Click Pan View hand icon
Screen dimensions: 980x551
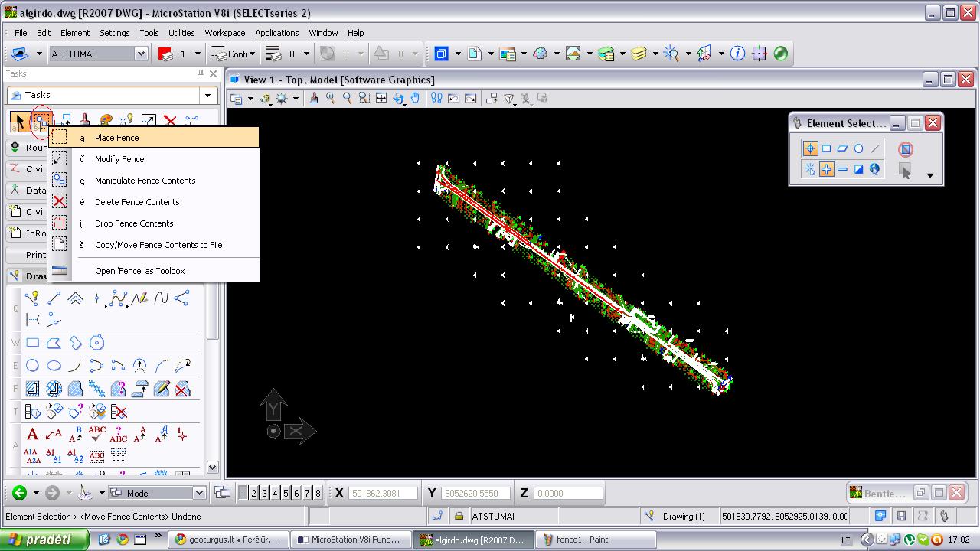(415, 98)
